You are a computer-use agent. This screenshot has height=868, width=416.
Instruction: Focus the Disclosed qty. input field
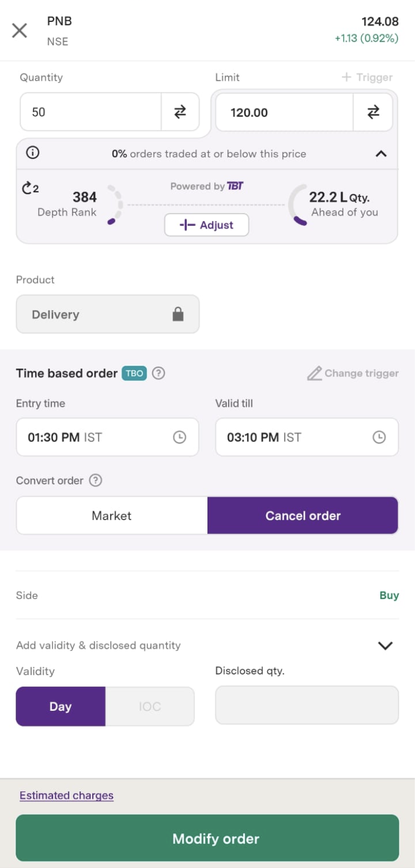point(306,705)
